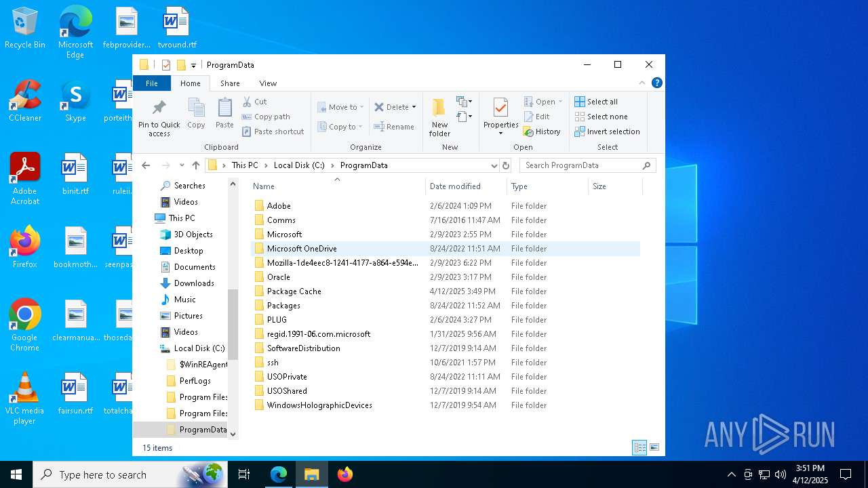Collapse the ribbon with the chevron
The height and width of the screenshot is (488, 868).
point(642,83)
